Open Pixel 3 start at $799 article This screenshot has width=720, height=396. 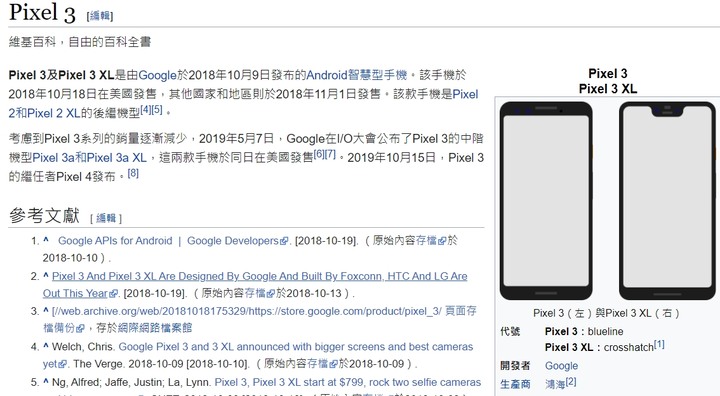click(348, 382)
